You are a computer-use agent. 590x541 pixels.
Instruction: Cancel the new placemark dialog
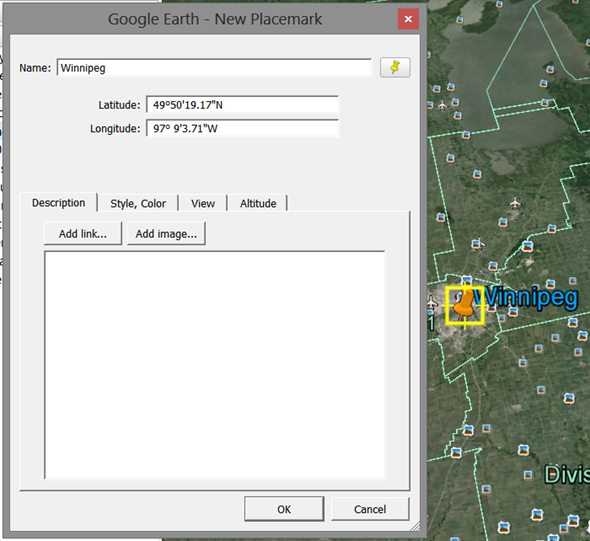click(370, 509)
